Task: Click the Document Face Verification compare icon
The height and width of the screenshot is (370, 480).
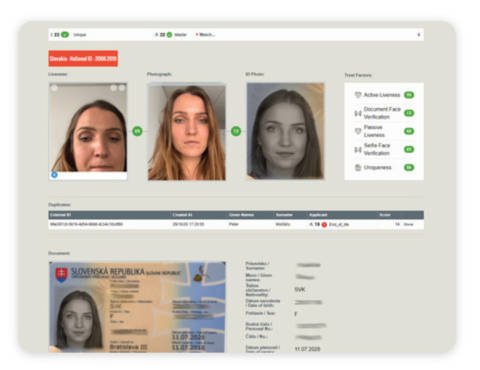Action: pos(358,113)
